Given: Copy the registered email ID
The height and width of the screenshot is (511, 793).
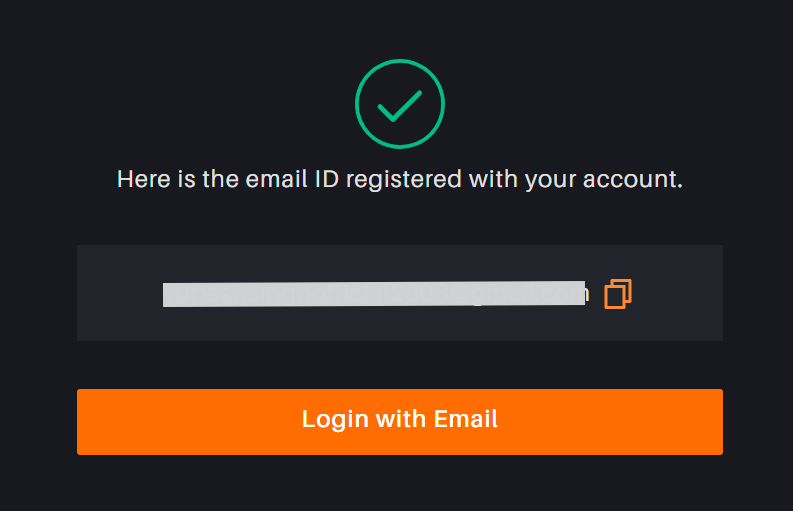Looking at the screenshot, I should pyautogui.click(x=618, y=293).
